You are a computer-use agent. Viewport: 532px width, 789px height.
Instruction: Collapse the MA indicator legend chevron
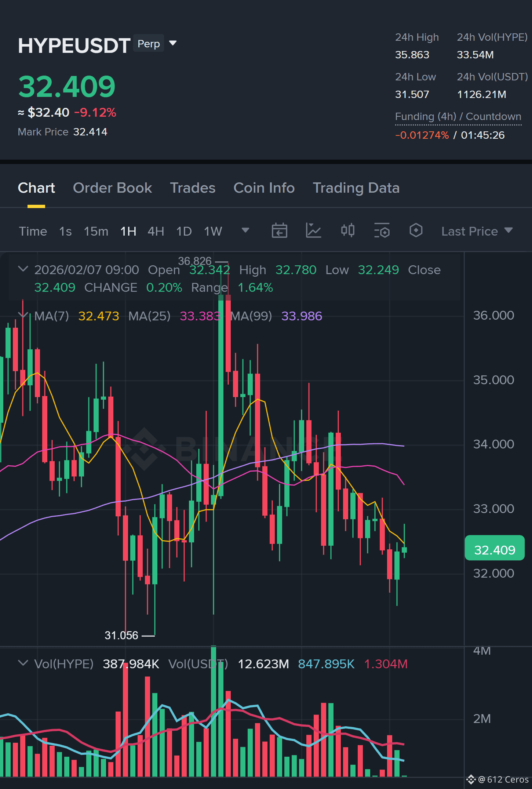[23, 315]
